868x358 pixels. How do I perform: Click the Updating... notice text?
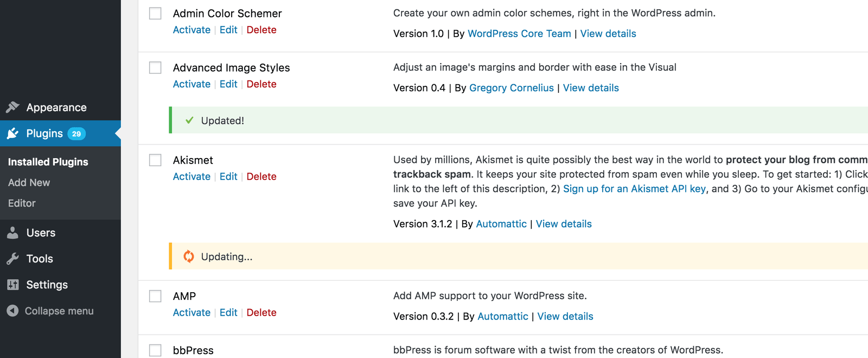click(227, 256)
